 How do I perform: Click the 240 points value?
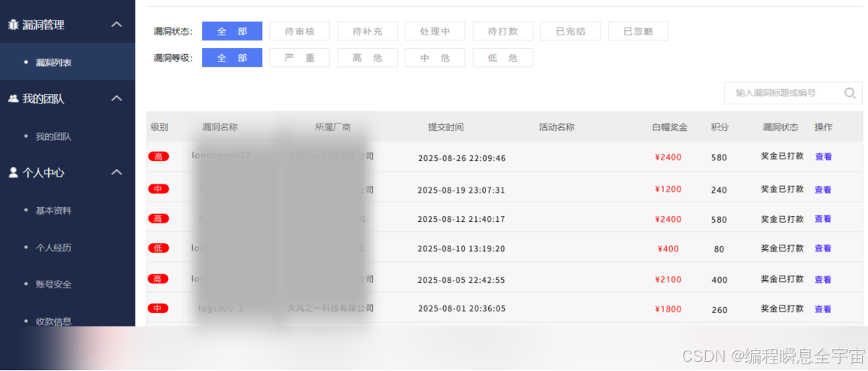(719, 190)
